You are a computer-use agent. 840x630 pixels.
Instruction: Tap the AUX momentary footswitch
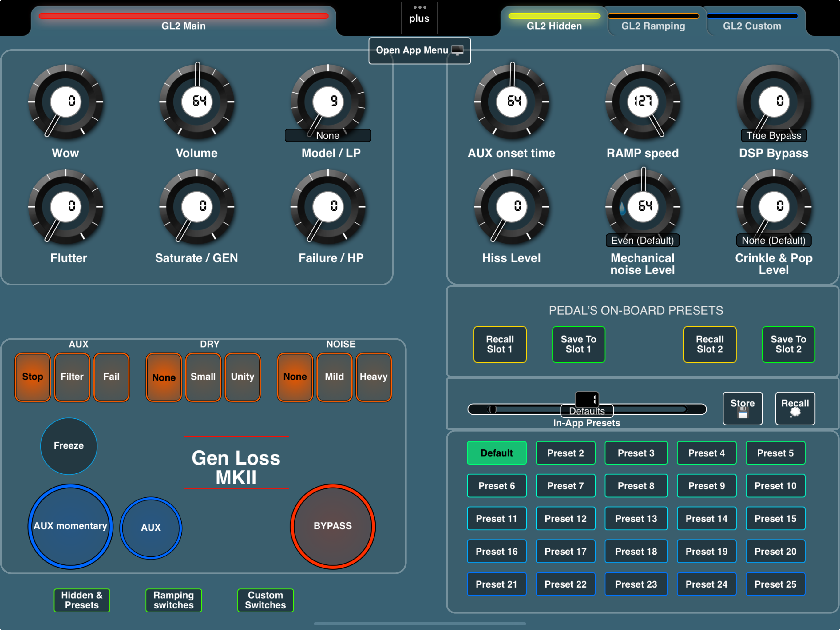[70, 526]
